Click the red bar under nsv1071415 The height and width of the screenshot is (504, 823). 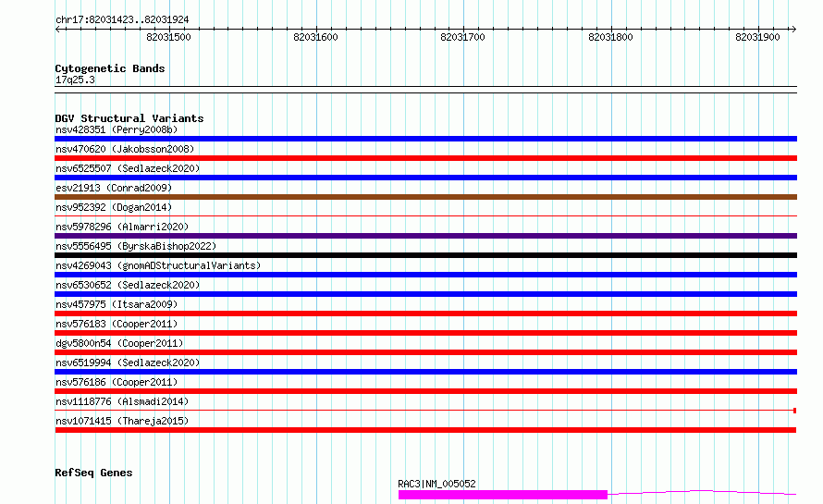[x=425, y=430]
